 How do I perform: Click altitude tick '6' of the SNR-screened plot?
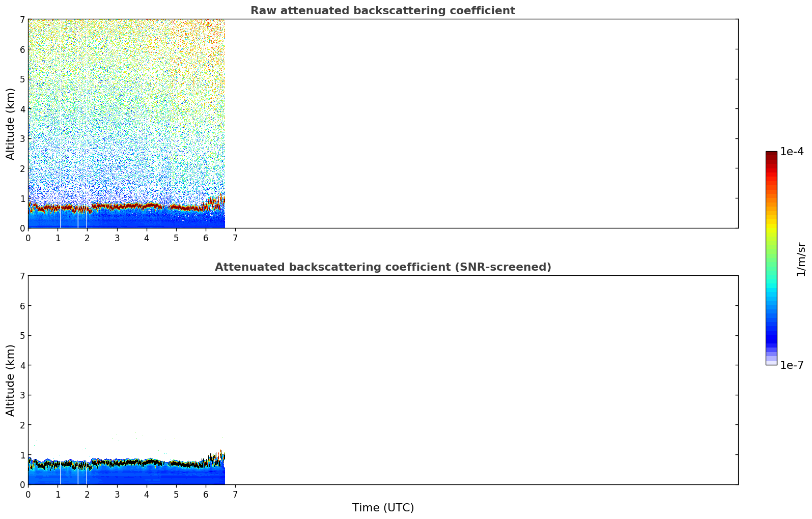(22, 306)
